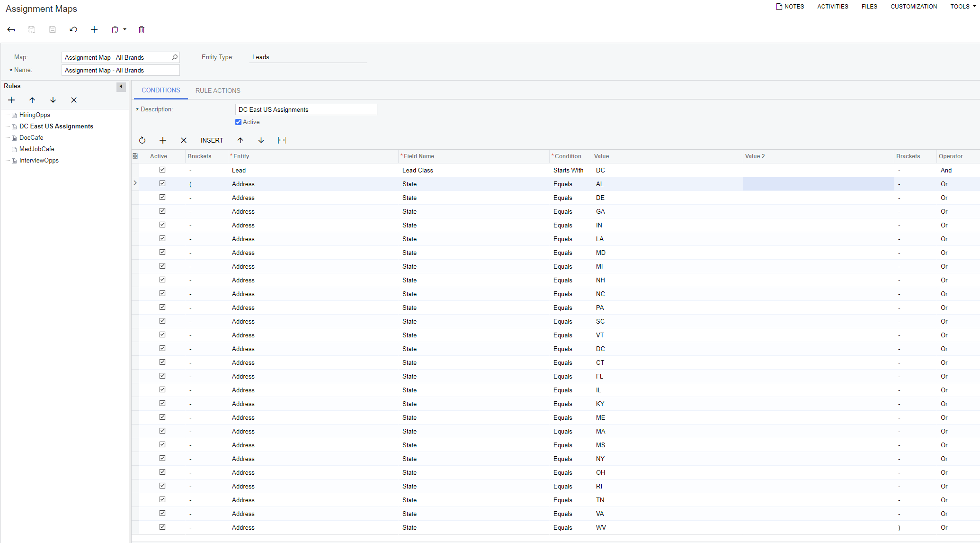
Task: Toggle Active checkbox for Lead Class row
Action: pyautogui.click(x=162, y=170)
